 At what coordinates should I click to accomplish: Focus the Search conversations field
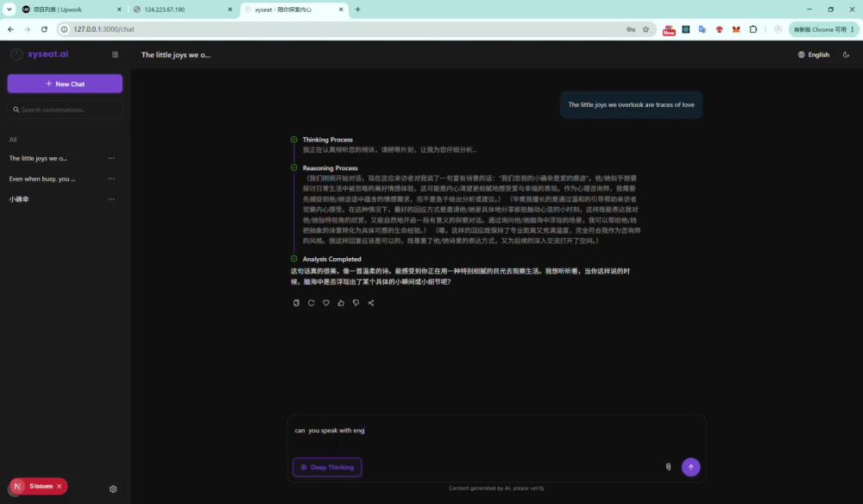(x=65, y=110)
